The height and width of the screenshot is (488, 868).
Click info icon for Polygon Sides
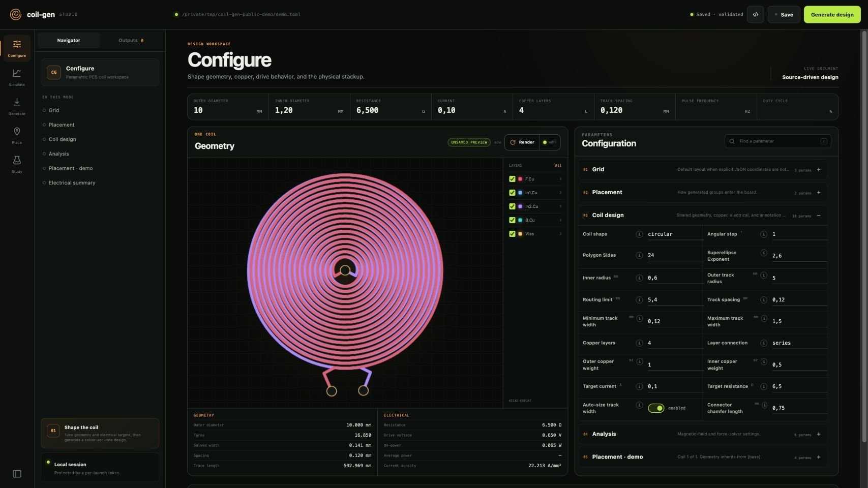click(639, 255)
